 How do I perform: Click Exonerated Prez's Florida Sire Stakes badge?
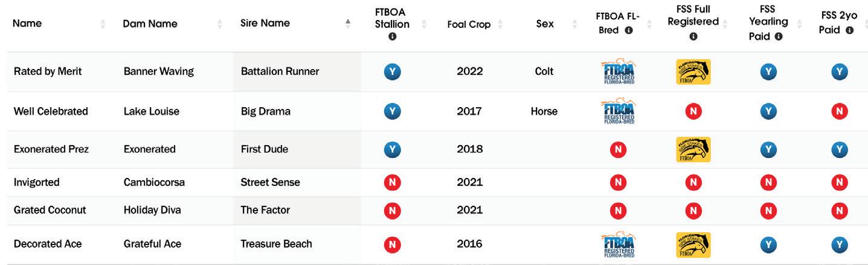tap(693, 149)
